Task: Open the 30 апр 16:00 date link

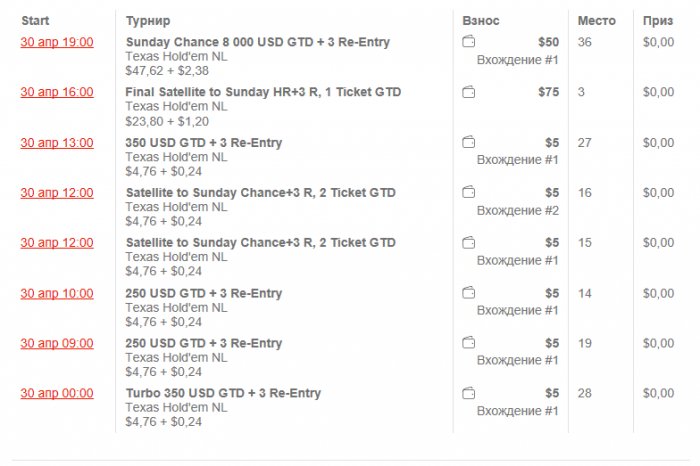Action: point(57,92)
